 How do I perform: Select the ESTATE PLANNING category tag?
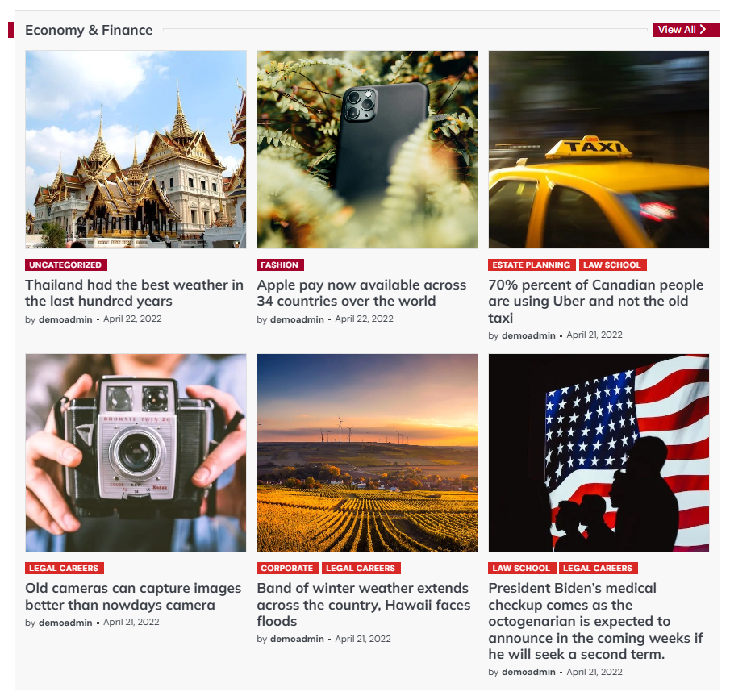pos(532,265)
